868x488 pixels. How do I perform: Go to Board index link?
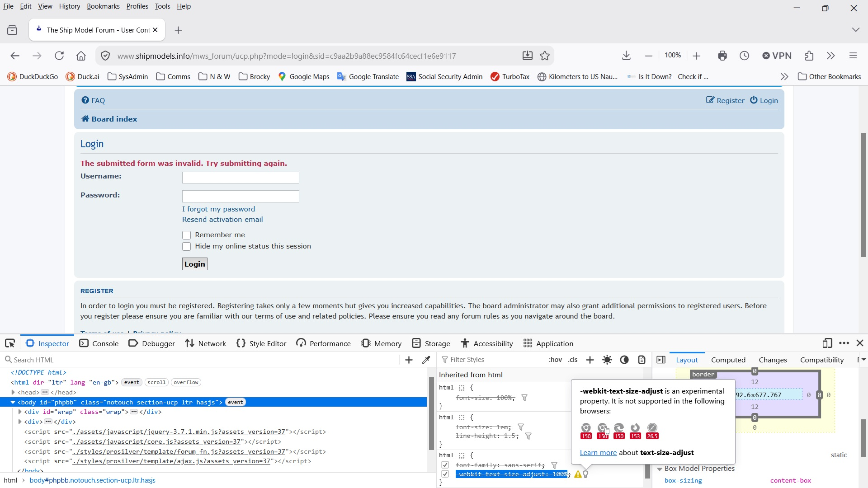coord(109,119)
